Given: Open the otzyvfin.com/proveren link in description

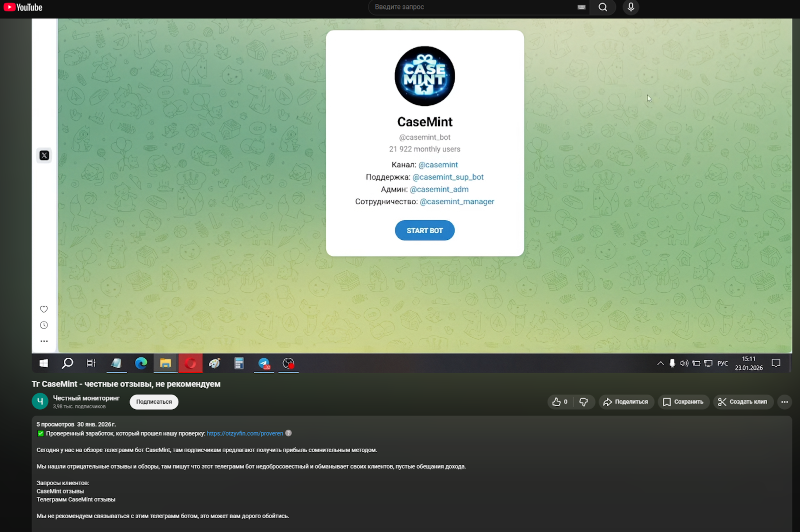Looking at the screenshot, I should point(245,434).
